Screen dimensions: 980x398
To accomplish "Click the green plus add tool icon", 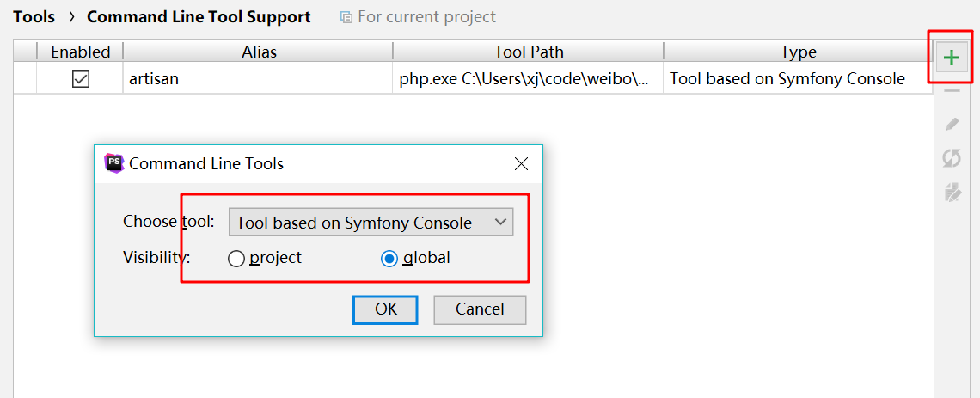I will coord(952,58).
